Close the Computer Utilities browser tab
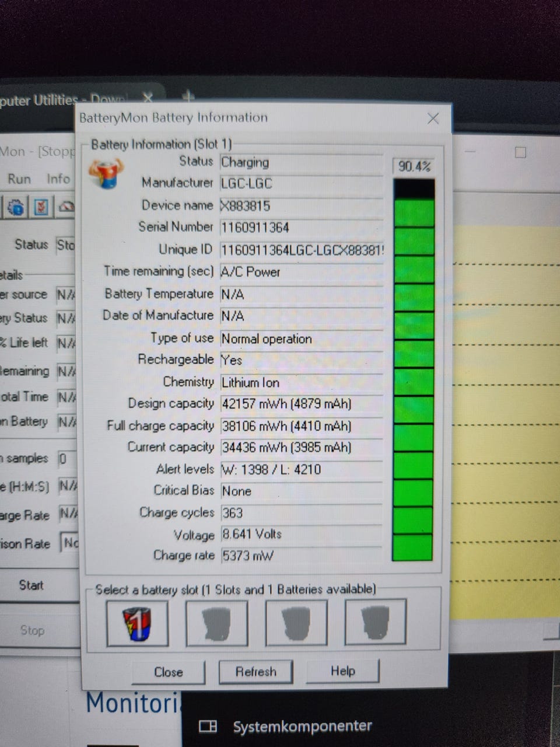 (x=148, y=97)
